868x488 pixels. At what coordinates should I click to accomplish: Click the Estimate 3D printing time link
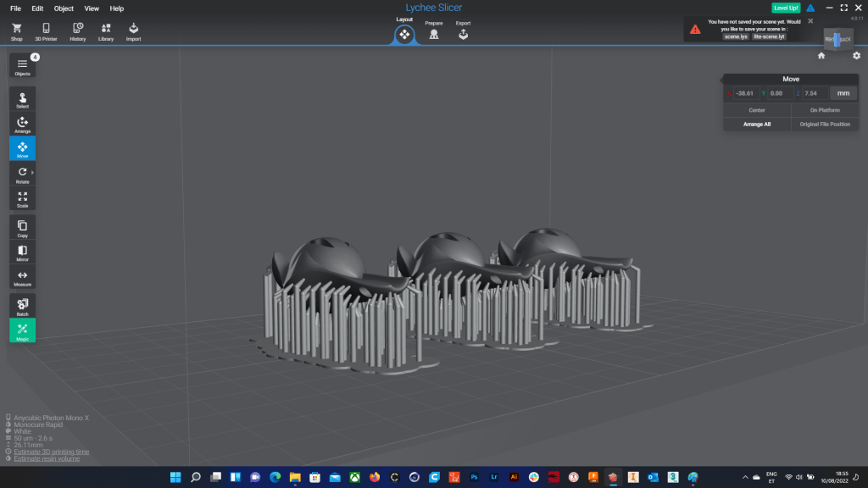52,452
